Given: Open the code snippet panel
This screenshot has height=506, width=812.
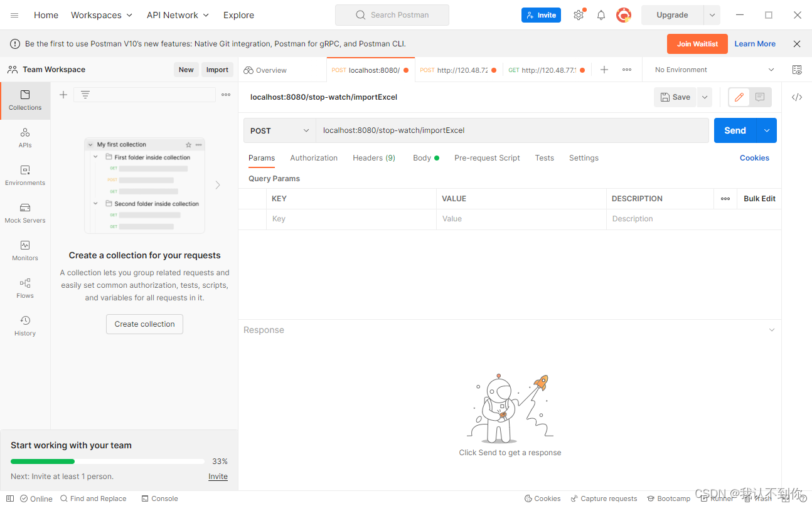Looking at the screenshot, I should [x=797, y=97].
